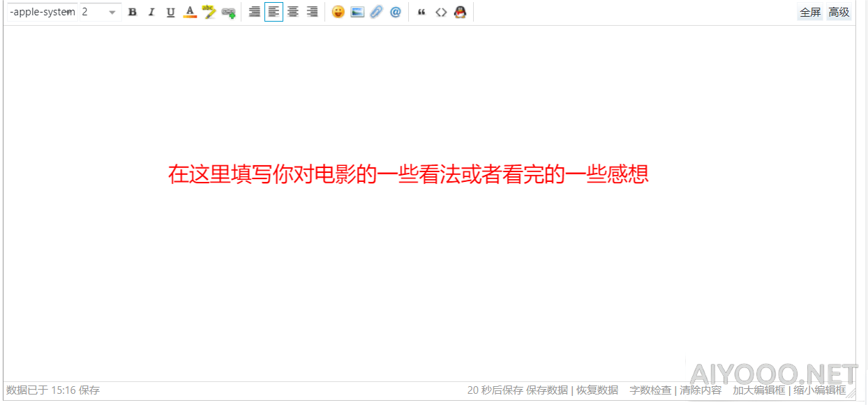The width and height of the screenshot is (868, 405).
Task: Open the font color picker
Action: 190,12
